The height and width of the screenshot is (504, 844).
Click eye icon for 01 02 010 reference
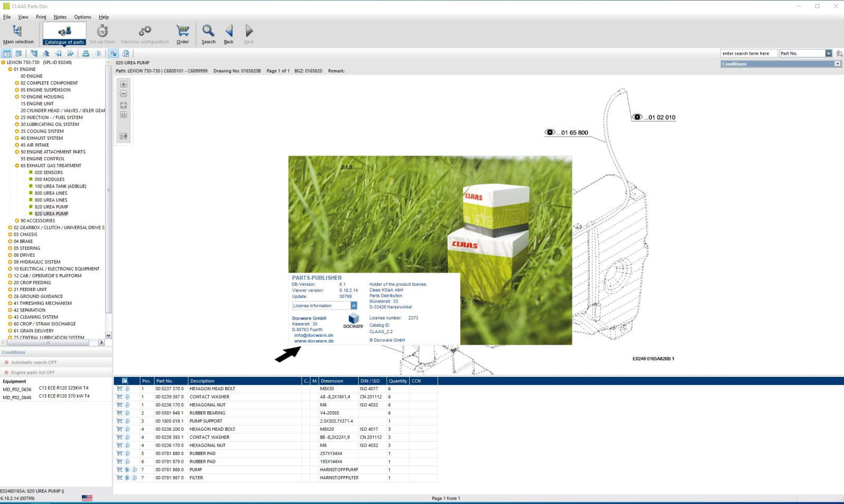637,117
